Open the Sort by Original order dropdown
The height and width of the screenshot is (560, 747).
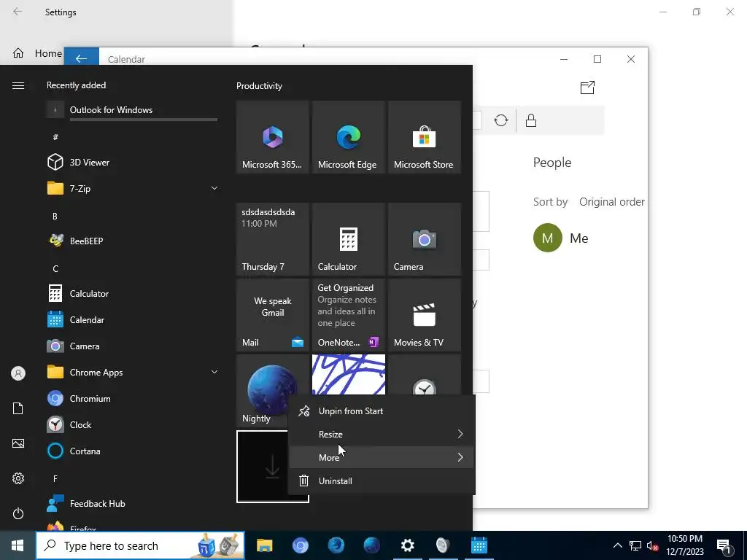coord(612,202)
